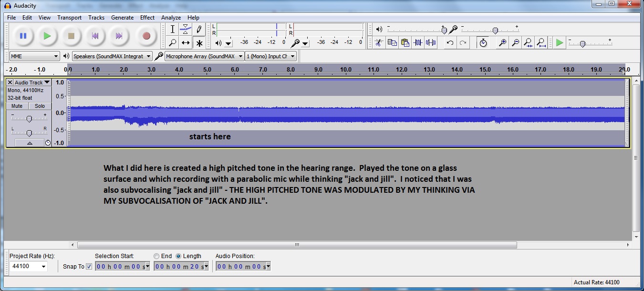The width and height of the screenshot is (644, 291).
Task: Start recording with the Record button
Action: 146,36
